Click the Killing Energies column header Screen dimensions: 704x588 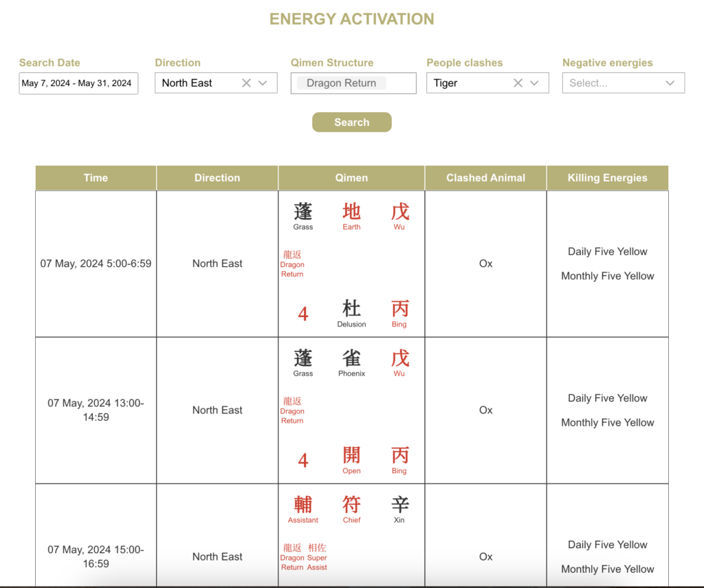coord(607,177)
